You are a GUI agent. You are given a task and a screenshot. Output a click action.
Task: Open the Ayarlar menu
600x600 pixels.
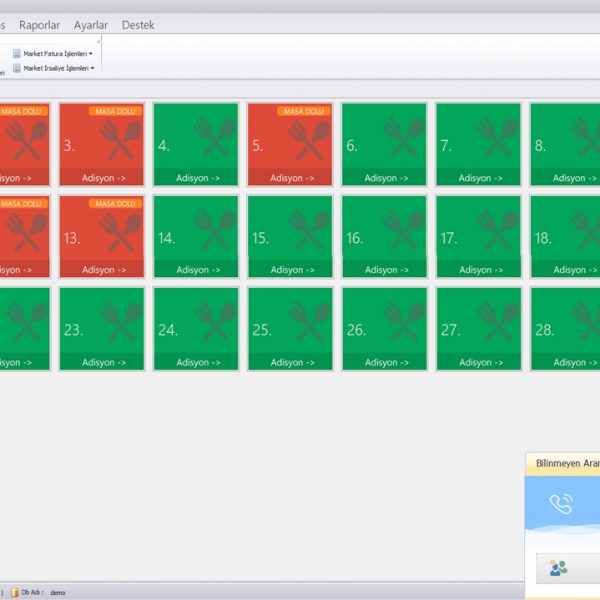(91, 25)
